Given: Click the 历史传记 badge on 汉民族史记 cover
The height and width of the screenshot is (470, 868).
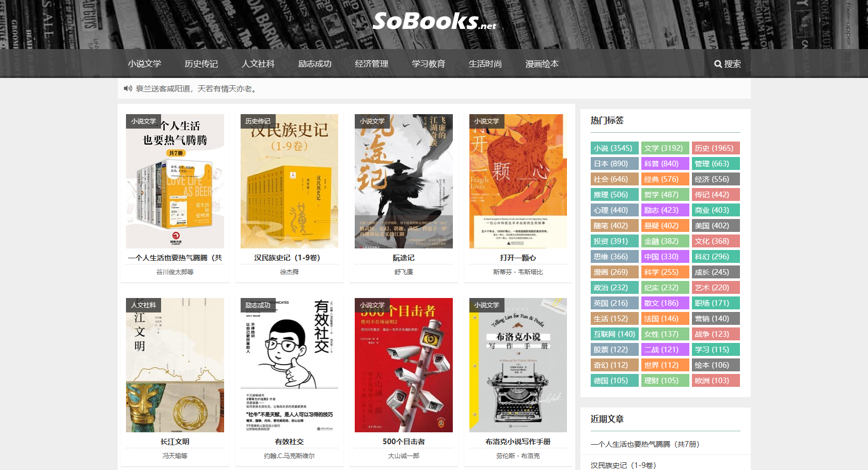Looking at the screenshot, I should (x=258, y=121).
